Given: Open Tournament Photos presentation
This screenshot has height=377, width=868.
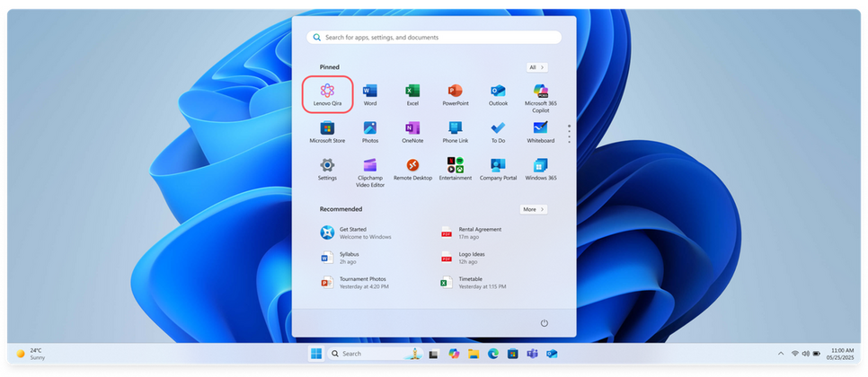Looking at the screenshot, I should [x=355, y=283].
